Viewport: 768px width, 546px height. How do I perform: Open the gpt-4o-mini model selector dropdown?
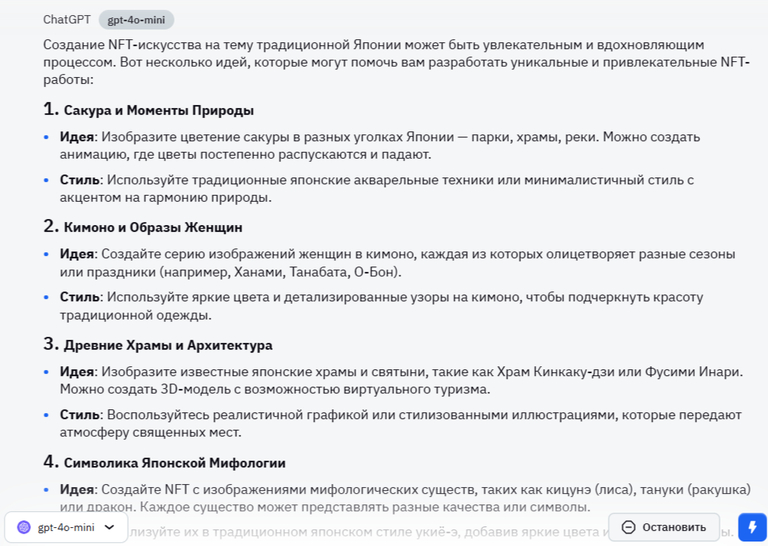66,527
